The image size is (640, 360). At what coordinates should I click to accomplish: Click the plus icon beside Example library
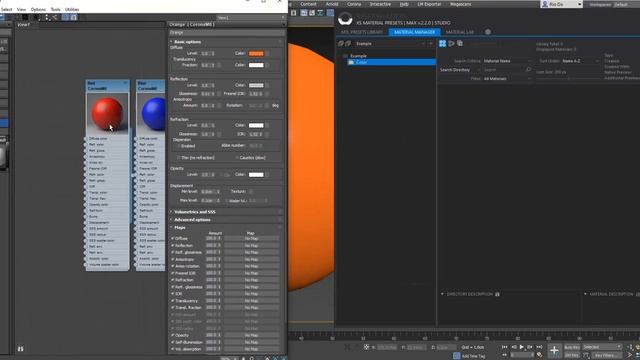coord(430,43)
